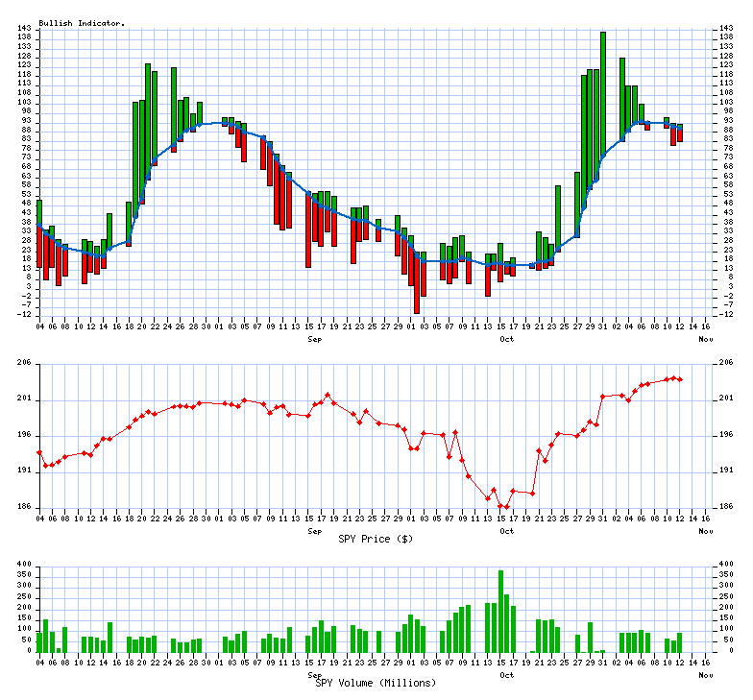Click the "SPY Volume (Millions)" axis title
The width and height of the screenshot is (753, 700).
(376, 683)
